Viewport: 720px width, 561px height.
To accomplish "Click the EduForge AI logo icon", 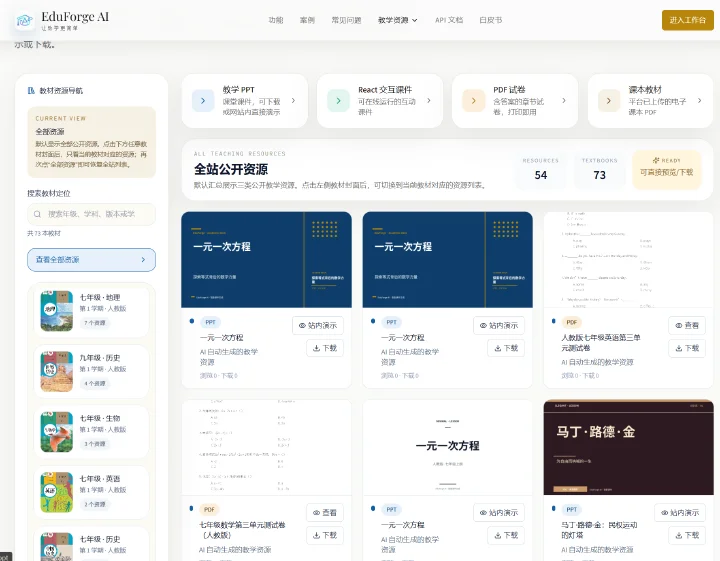I will (24, 20).
